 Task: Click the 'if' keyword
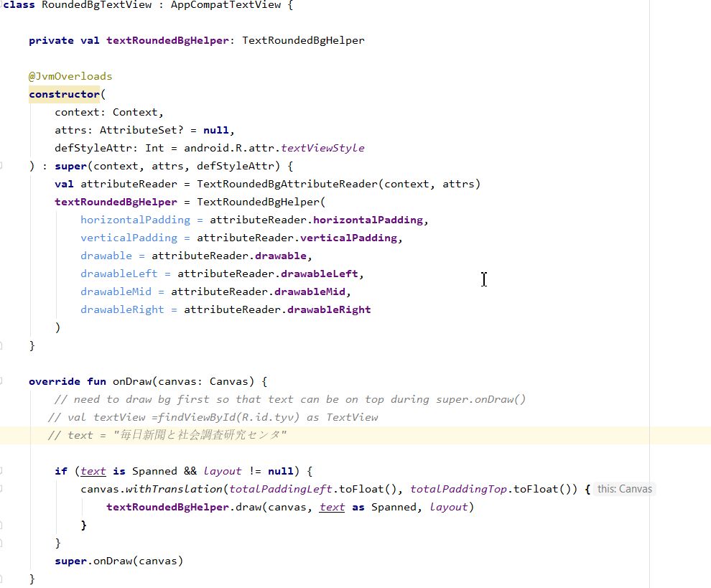pyautogui.click(x=61, y=472)
